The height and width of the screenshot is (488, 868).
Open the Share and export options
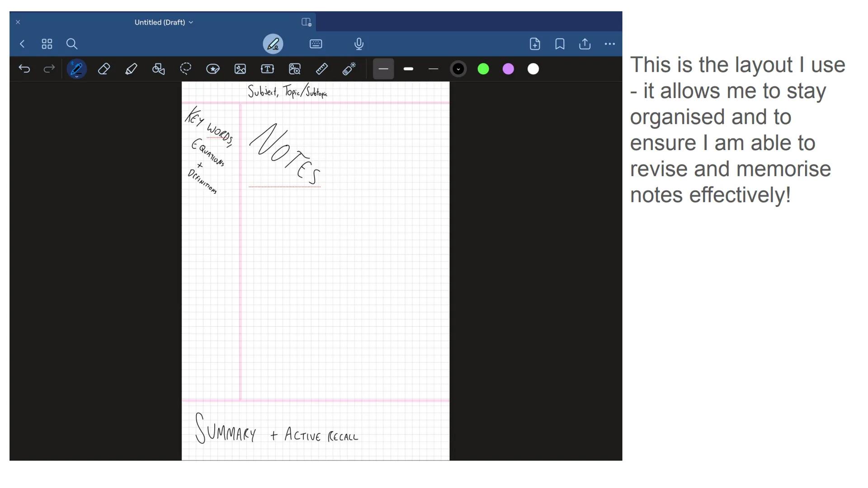(585, 44)
